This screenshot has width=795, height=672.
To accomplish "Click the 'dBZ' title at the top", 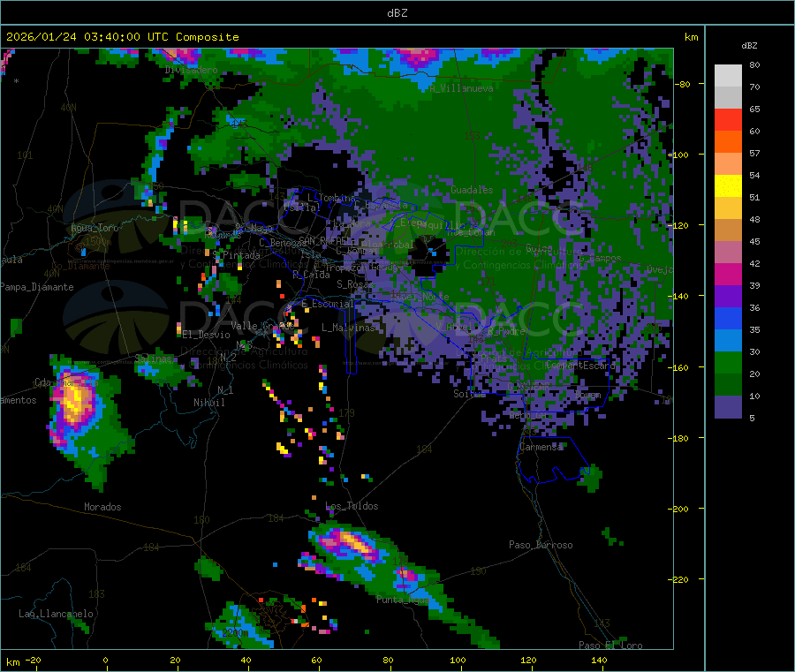I will tap(397, 13).
